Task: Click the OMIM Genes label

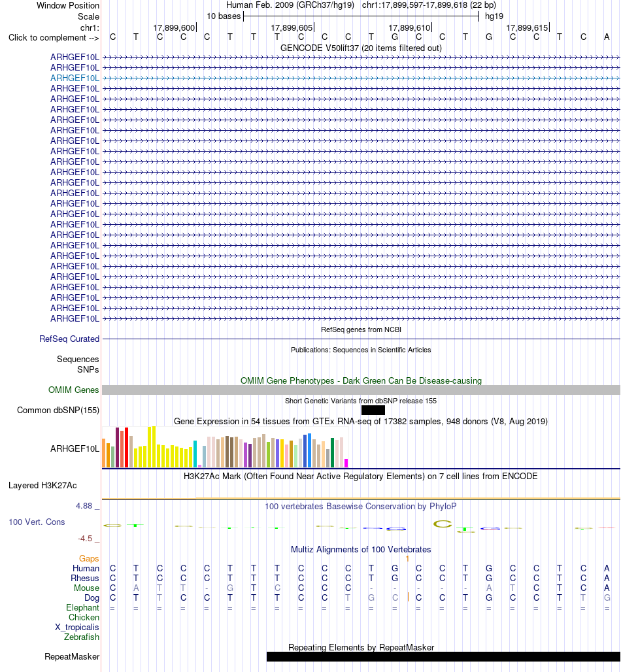Action: click(x=73, y=390)
